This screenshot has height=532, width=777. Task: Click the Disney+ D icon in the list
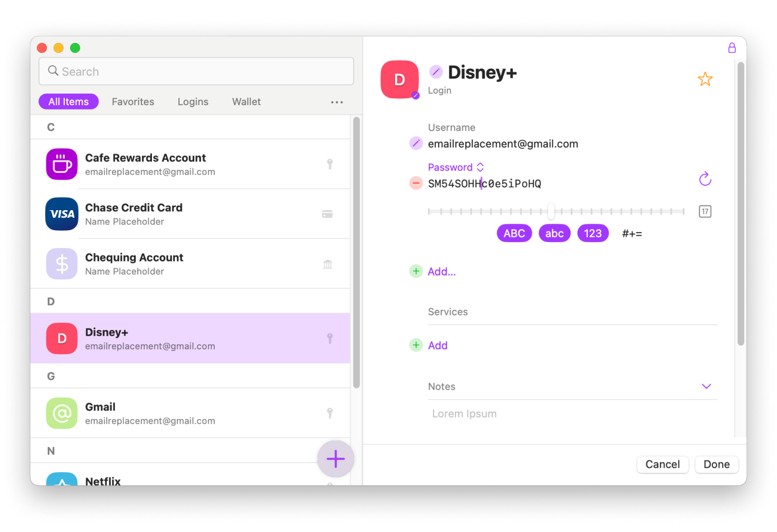(x=62, y=339)
